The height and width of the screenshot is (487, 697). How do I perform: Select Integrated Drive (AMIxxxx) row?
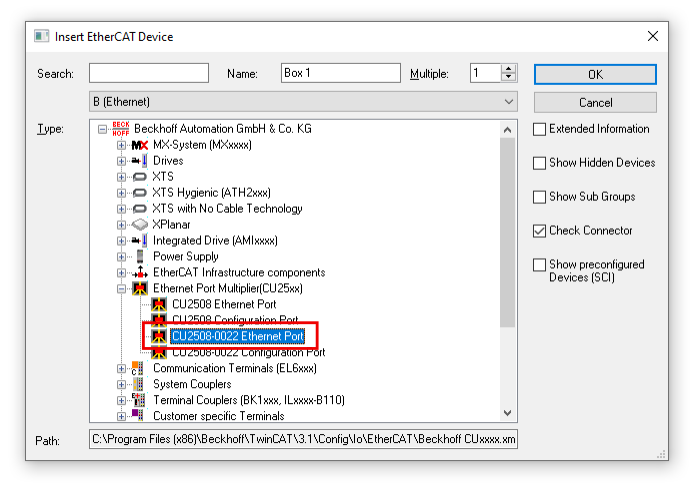[x=215, y=241]
